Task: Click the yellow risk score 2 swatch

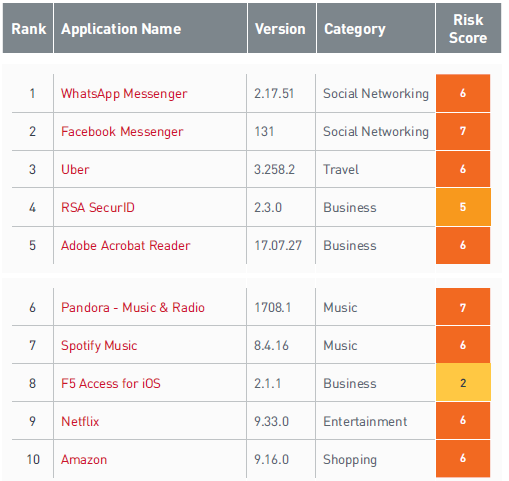Action: coord(463,382)
